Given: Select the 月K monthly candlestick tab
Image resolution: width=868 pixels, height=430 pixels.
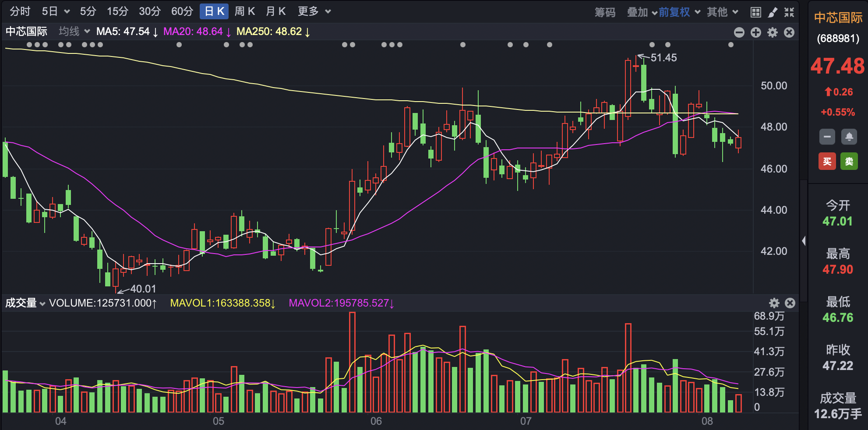Looking at the screenshot, I should [276, 11].
